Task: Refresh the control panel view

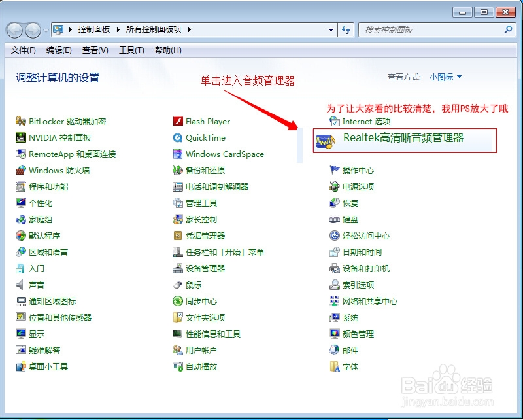Action: point(346,29)
